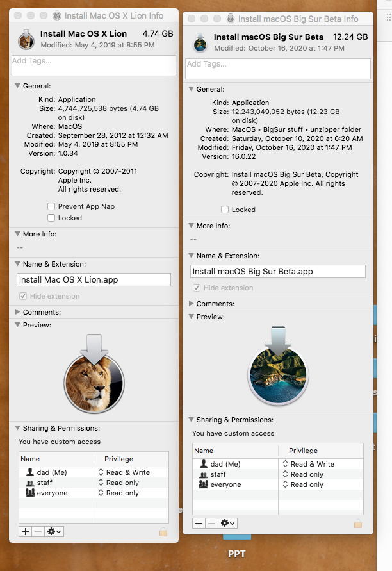Collapse General section in Big Sur Info

(x=191, y=89)
